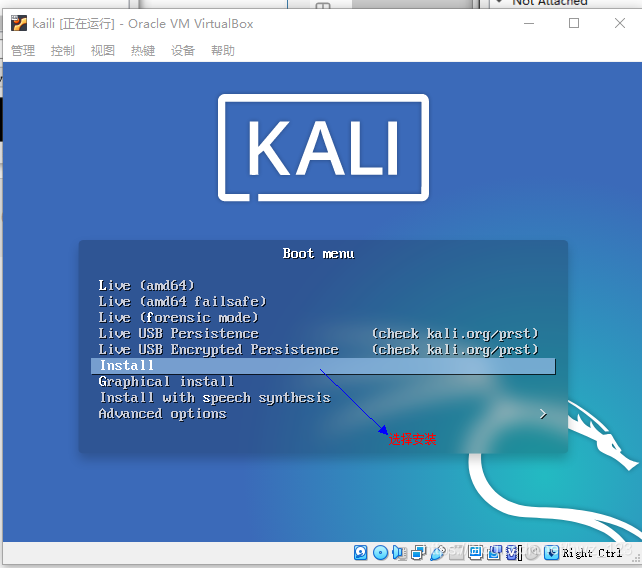Screen dimensions: 642x568
Task: Open the 管理 menu
Action: [x=23, y=50]
